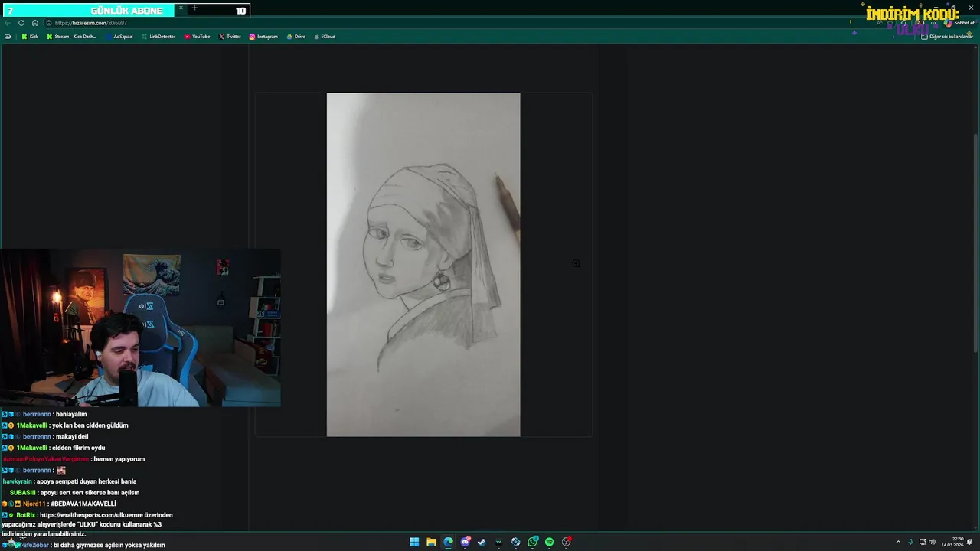Click the BotRix username in chat
This screenshot has width=980, height=551.
[26, 515]
